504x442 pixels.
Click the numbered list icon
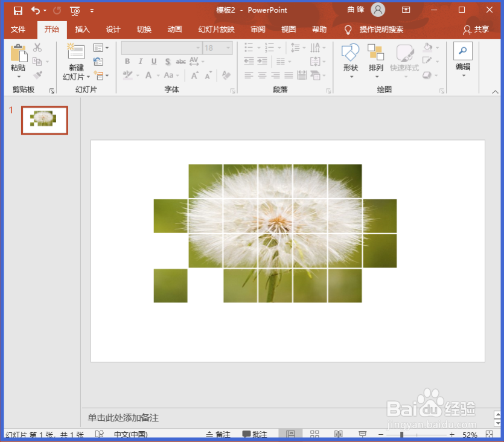click(269, 48)
